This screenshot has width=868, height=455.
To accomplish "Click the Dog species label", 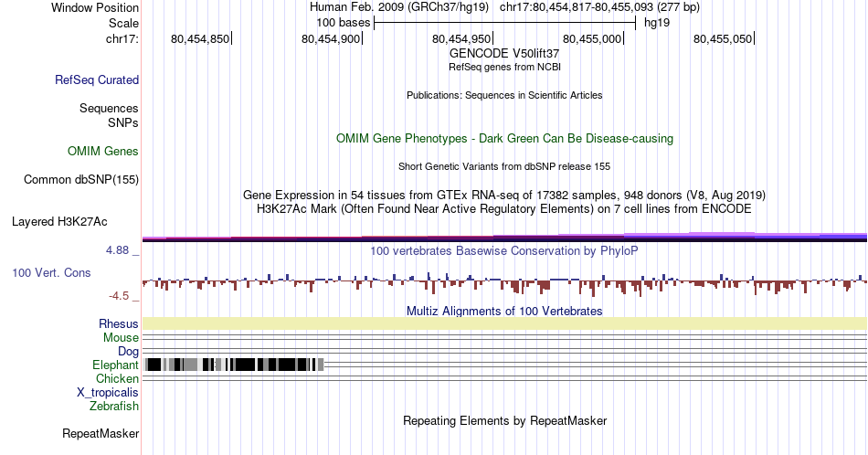I will (x=128, y=352).
